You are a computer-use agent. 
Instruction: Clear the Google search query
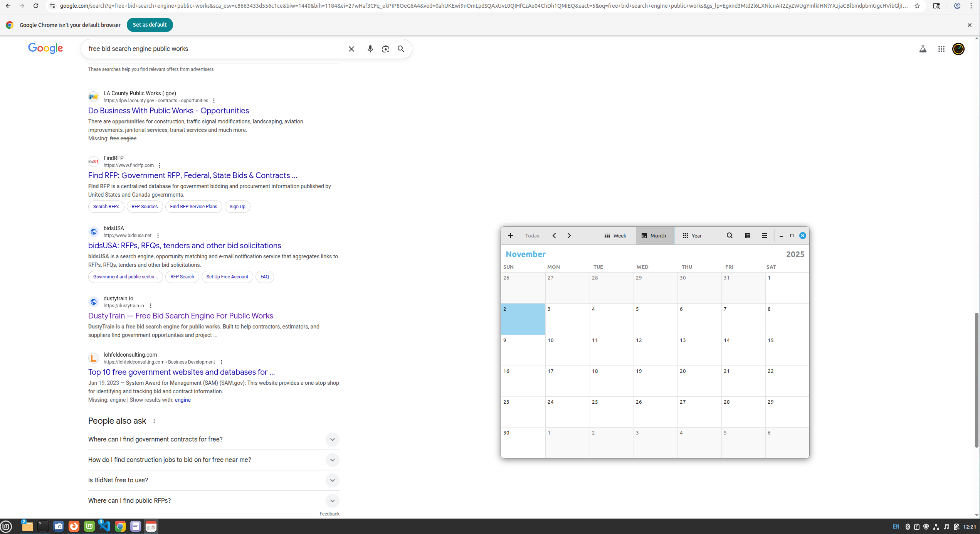tap(351, 49)
